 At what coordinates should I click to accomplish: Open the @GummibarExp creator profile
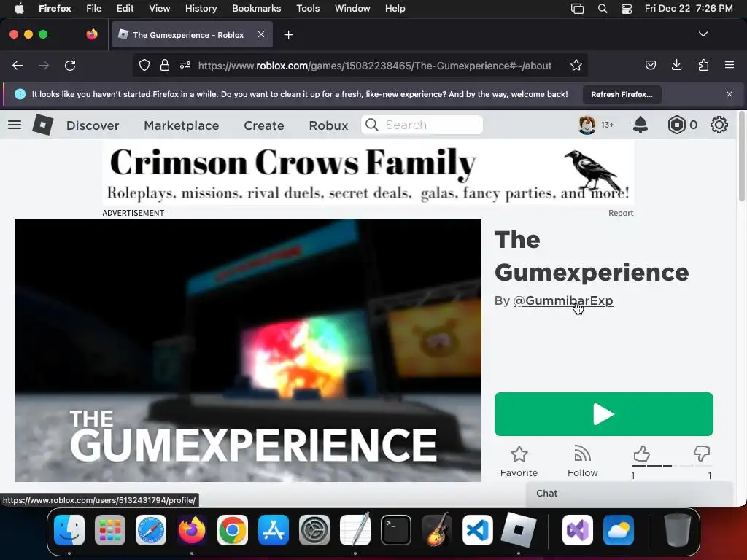(x=563, y=300)
